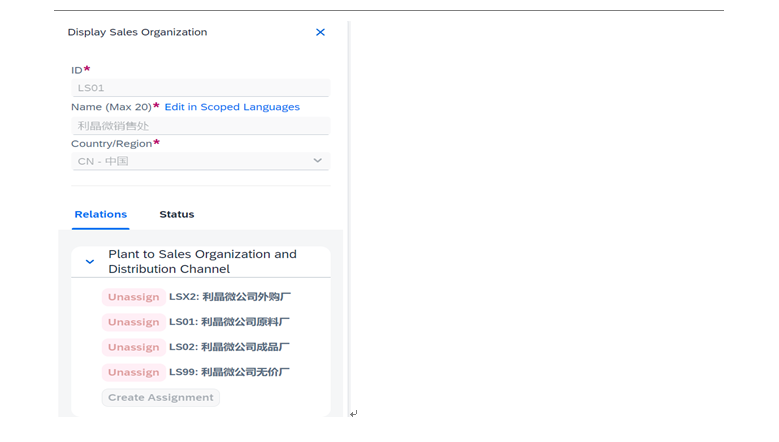Open the Edit in Scoped Languages link
Viewport: 779px width, 442px height.
coord(232,107)
